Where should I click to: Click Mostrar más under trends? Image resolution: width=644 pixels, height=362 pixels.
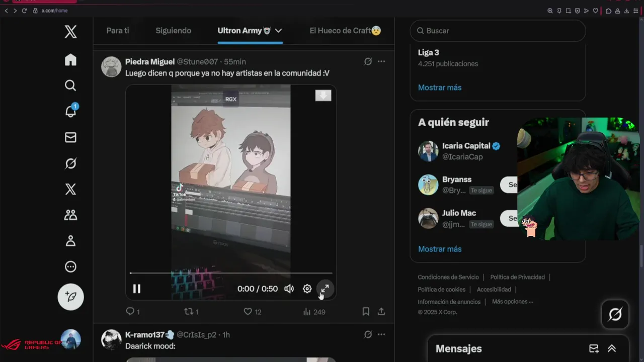click(440, 87)
